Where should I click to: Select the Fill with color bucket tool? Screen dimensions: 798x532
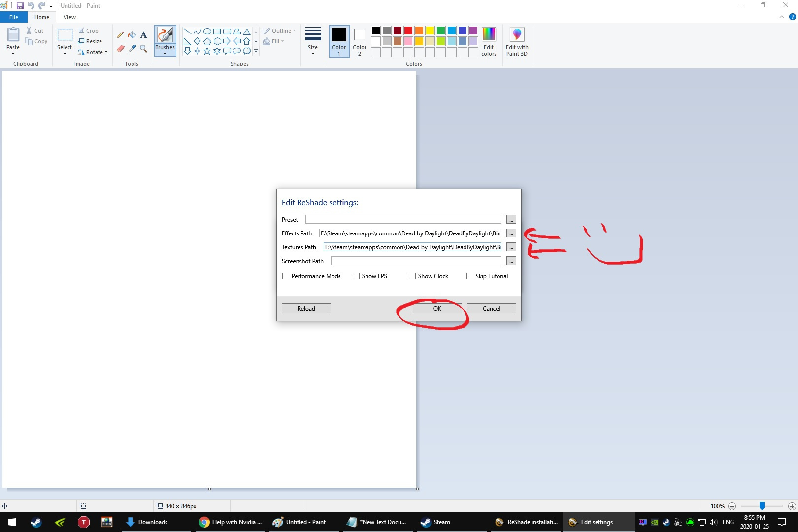click(132, 35)
